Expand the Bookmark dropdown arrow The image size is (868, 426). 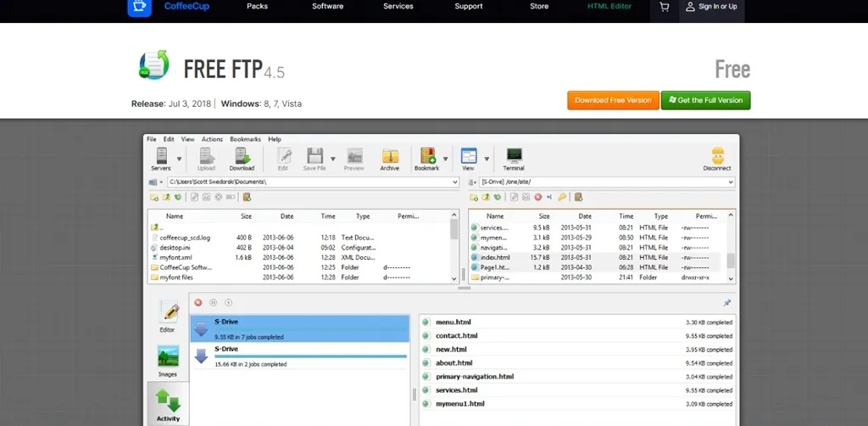click(445, 159)
